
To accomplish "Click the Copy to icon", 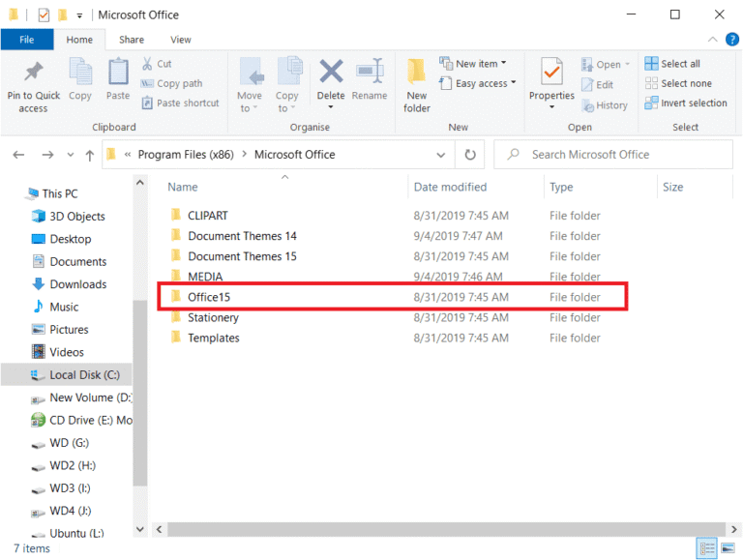I will (289, 71).
